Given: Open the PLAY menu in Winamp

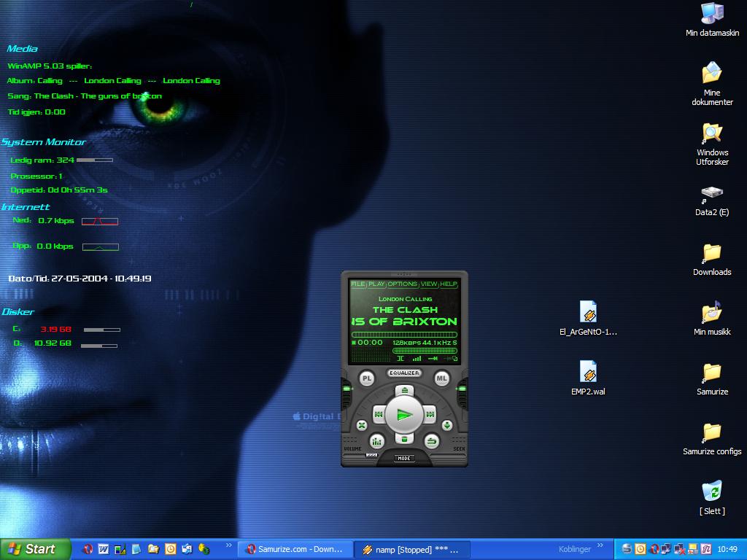Looking at the screenshot, I should pos(376,284).
